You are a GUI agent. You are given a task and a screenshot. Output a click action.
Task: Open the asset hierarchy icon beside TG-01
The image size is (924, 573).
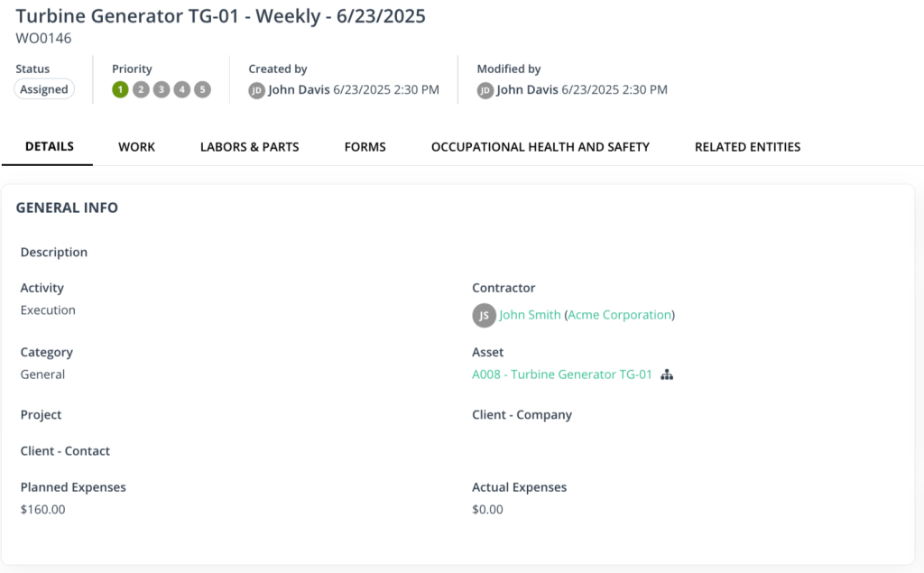click(667, 374)
